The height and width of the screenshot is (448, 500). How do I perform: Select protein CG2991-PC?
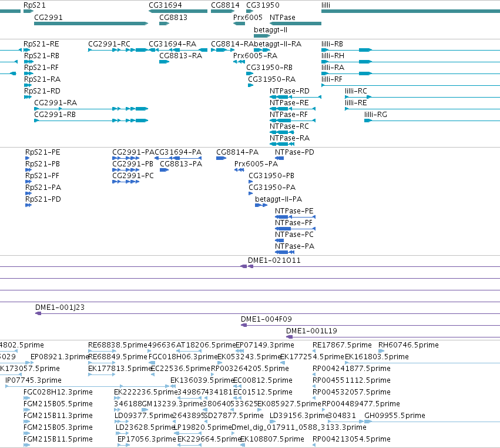click(x=133, y=176)
